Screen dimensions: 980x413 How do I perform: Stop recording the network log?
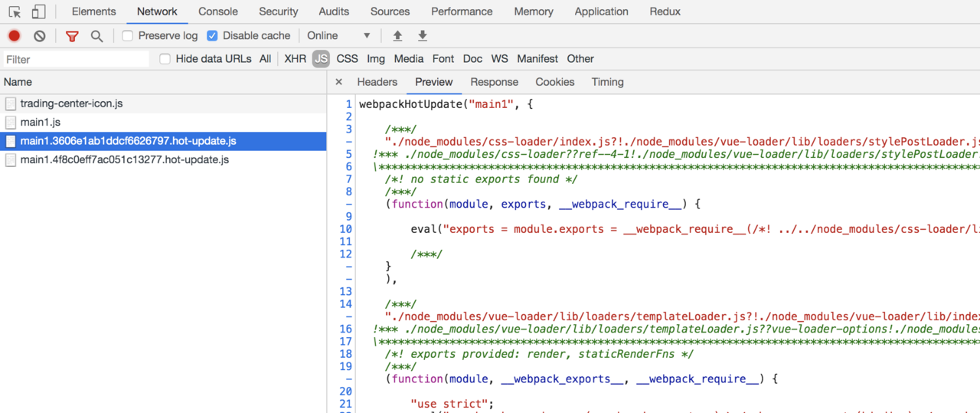14,36
